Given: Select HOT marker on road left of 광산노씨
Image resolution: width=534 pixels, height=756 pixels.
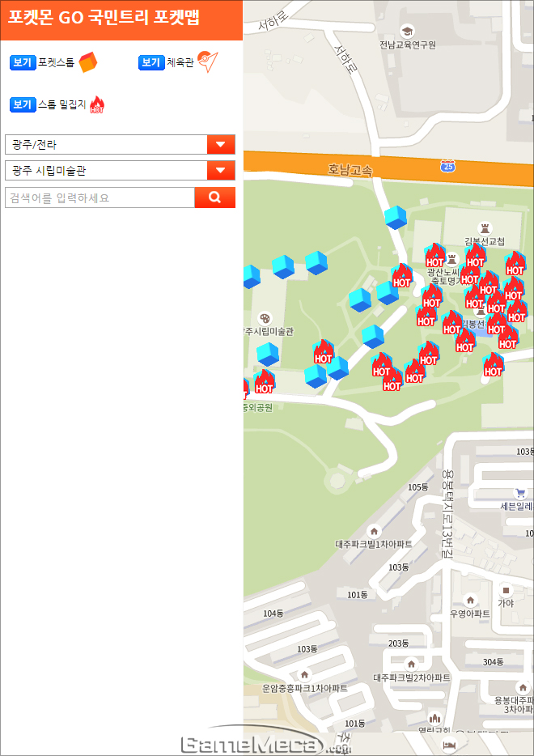Looking at the screenshot, I should 402,276.
